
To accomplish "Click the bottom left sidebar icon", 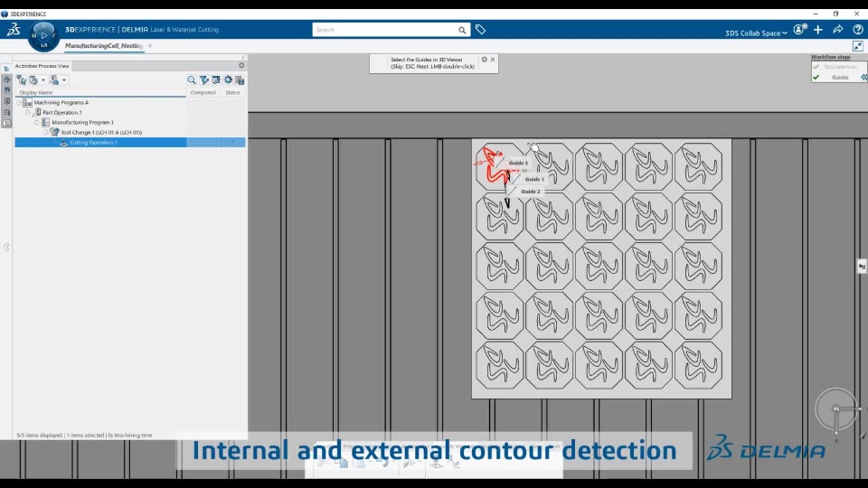I will [x=6, y=123].
